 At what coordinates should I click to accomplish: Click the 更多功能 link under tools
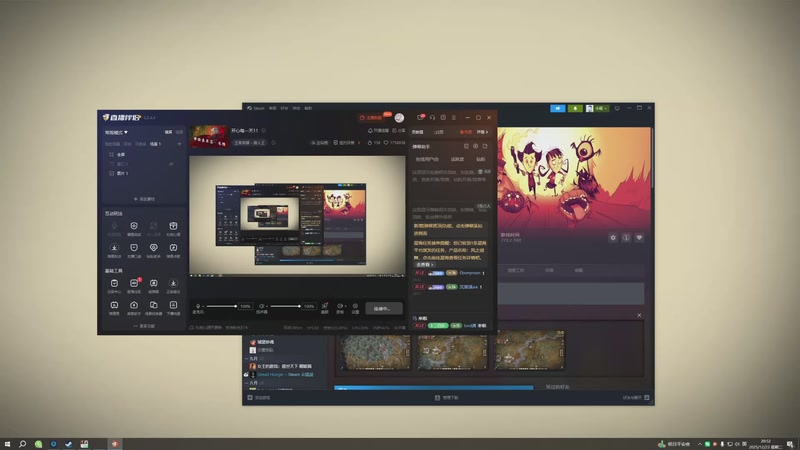click(x=144, y=326)
